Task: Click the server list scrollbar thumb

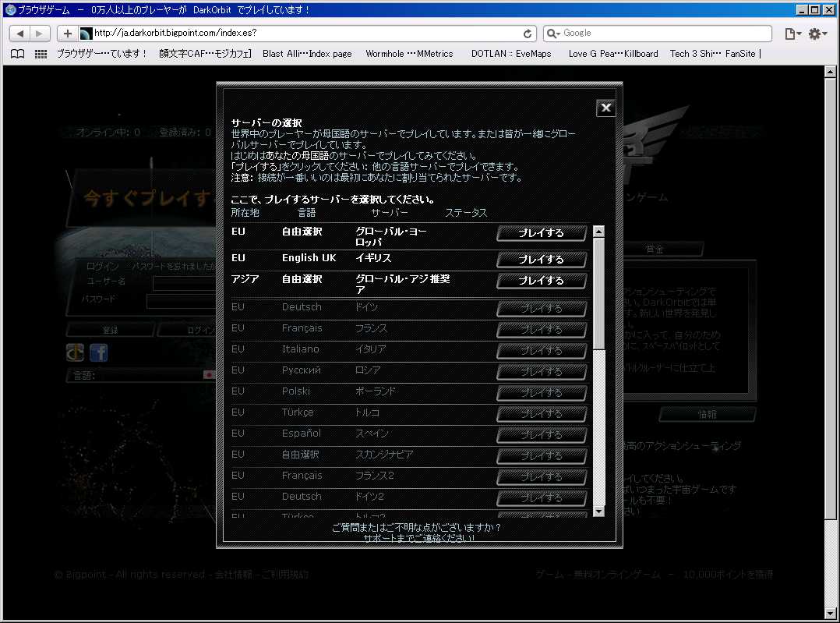Action: pos(599,293)
